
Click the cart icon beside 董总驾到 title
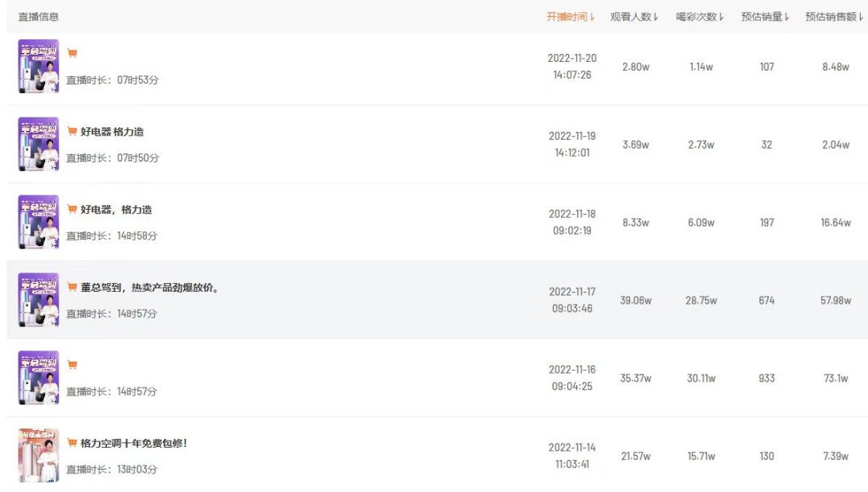coord(72,287)
